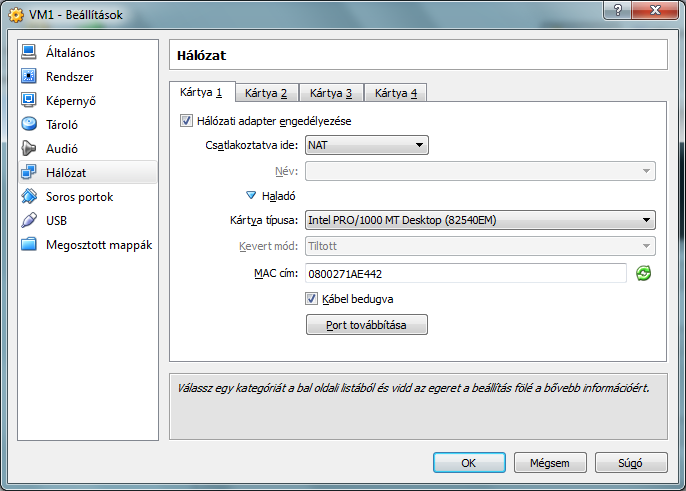Viewport: 686px width, 491px height.
Task: Uncheck the Kábel bedugva checkbox
Action: click(x=311, y=298)
